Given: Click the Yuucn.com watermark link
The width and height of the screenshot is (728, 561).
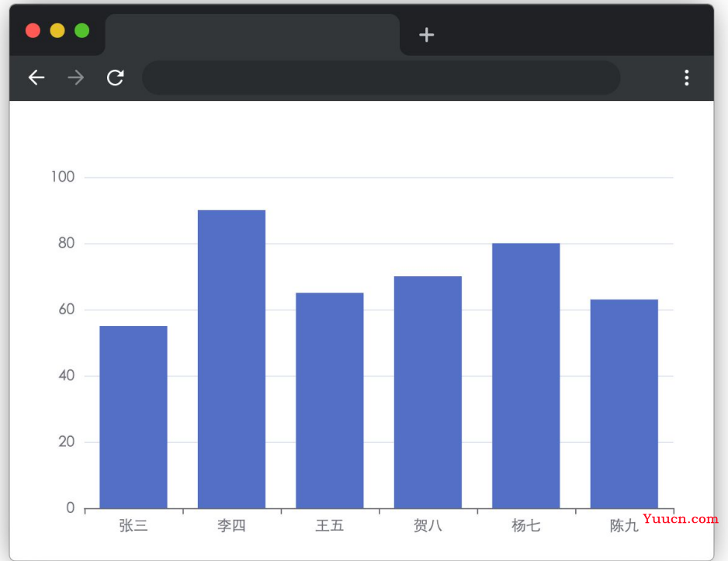Looking at the screenshot, I should pos(680,519).
